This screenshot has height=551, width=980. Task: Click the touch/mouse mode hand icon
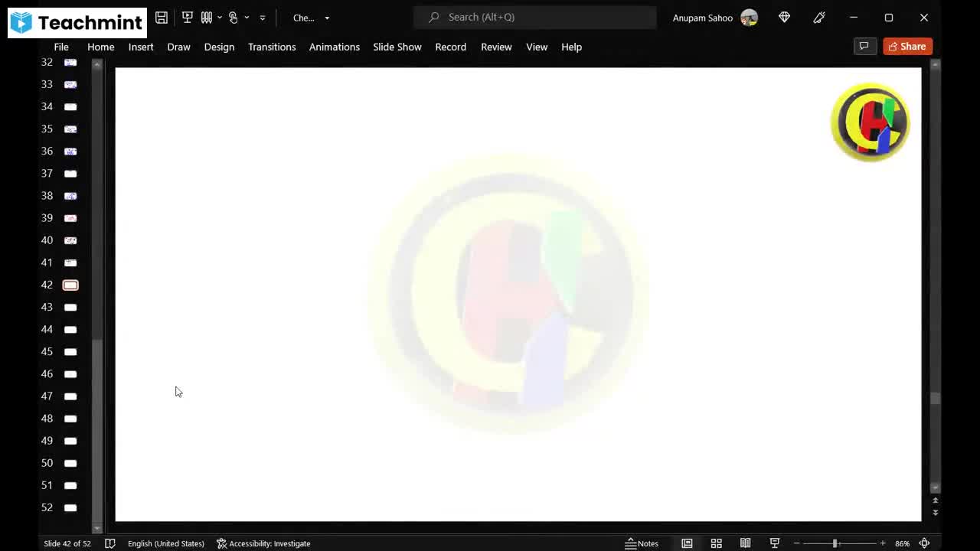pyautogui.click(x=234, y=18)
